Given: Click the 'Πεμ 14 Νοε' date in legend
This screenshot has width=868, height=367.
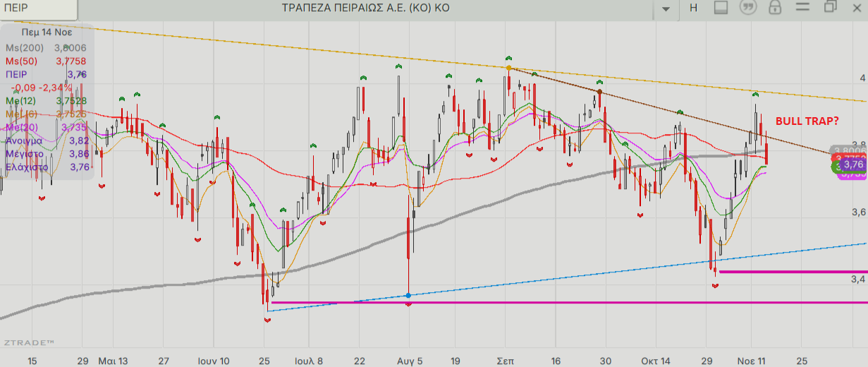Looking at the screenshot, I should coord(47,32).
